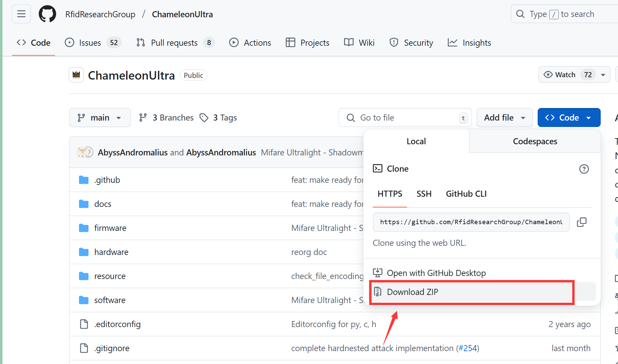This screenshot has height=364, width=618.
Task: Select the SSH clone method
Action: (x=424, y=194)
